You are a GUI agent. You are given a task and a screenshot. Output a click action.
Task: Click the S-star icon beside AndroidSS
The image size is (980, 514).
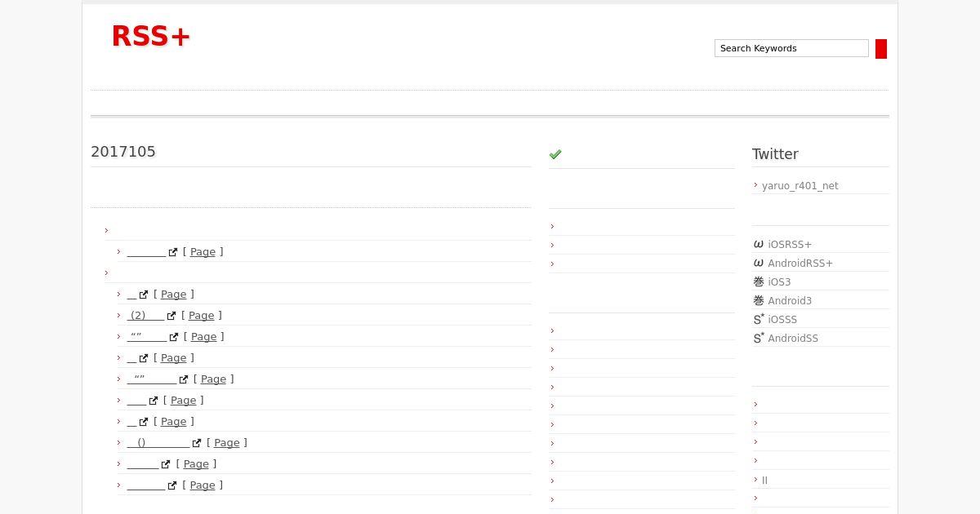pos(759,338)
